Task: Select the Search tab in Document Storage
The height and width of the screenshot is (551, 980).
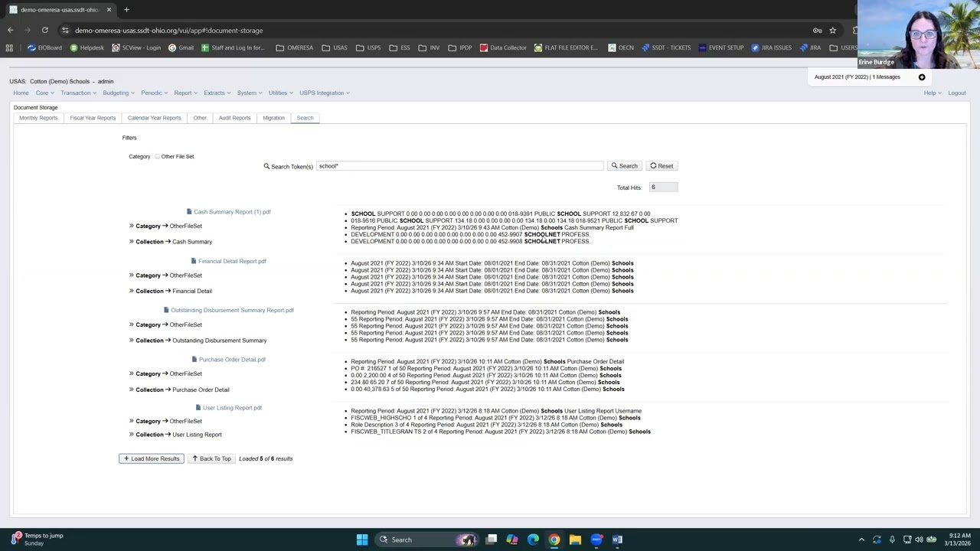Action: click(305, 118)
